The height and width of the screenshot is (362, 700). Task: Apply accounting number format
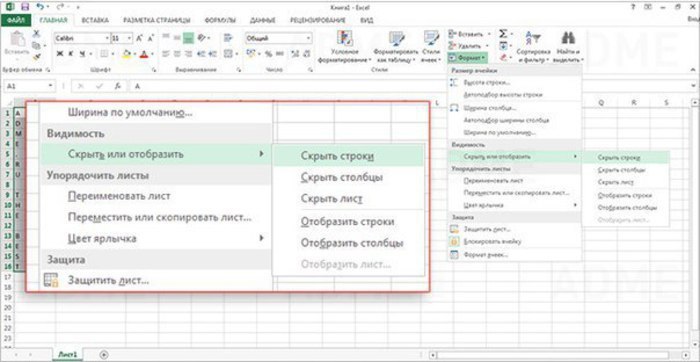point(250,54)
